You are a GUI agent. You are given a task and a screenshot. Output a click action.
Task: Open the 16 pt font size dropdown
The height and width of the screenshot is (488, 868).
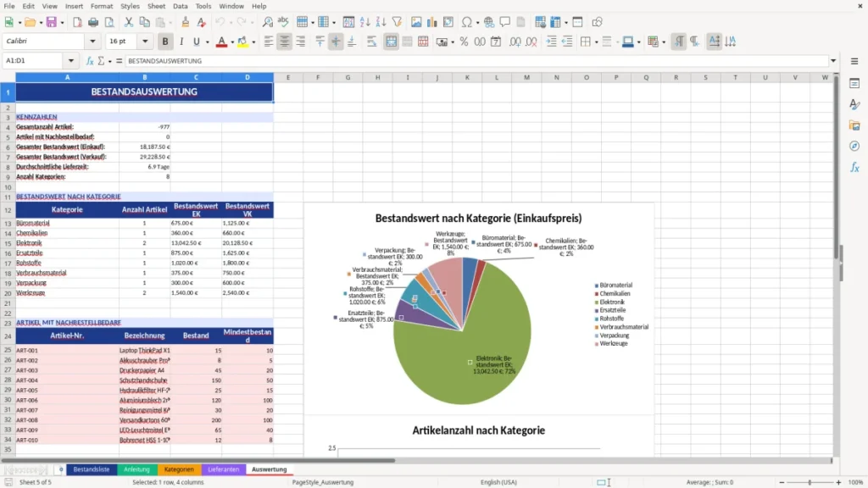point(145,42)
